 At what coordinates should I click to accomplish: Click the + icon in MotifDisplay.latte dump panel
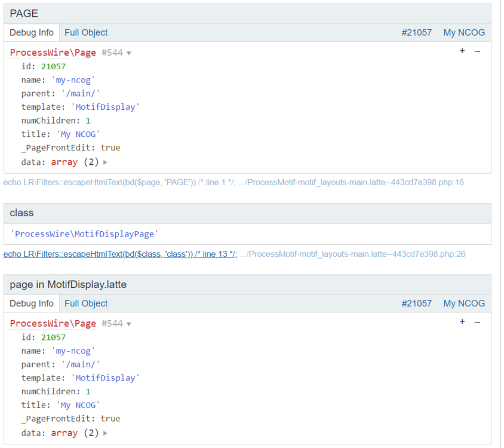462,322
